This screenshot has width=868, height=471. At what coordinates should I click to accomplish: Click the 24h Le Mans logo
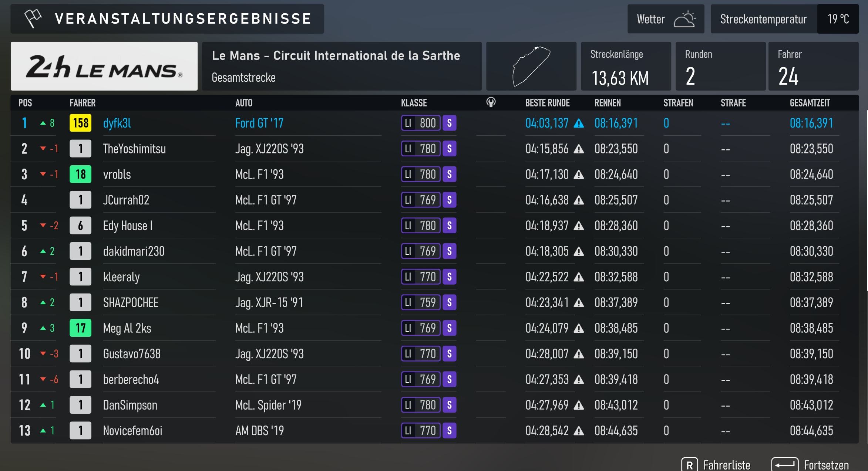click(104, 66)
